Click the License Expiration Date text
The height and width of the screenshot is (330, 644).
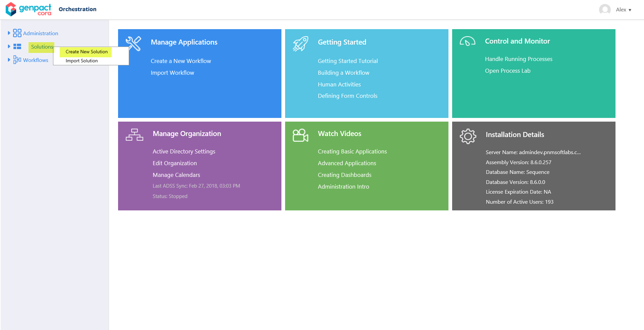519,192
